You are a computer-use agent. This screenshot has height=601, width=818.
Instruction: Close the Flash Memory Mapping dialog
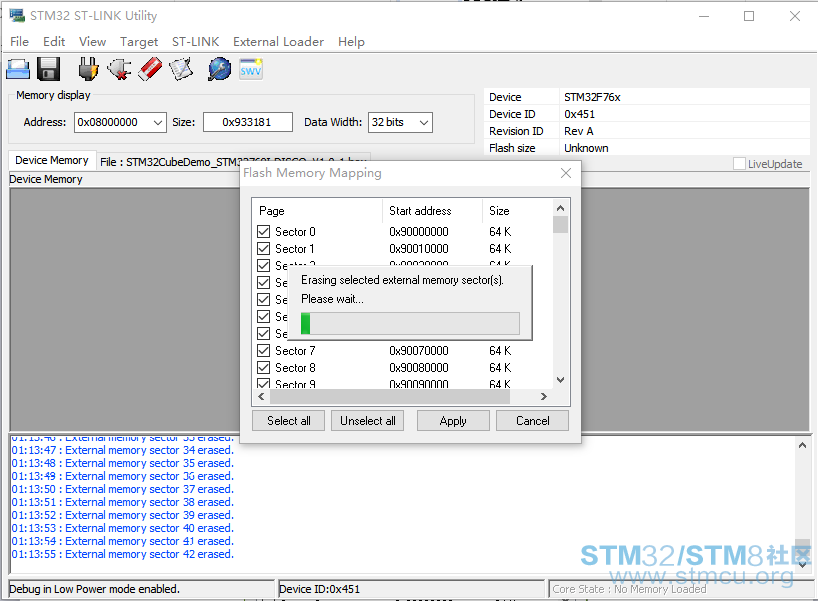click(566, 173)
